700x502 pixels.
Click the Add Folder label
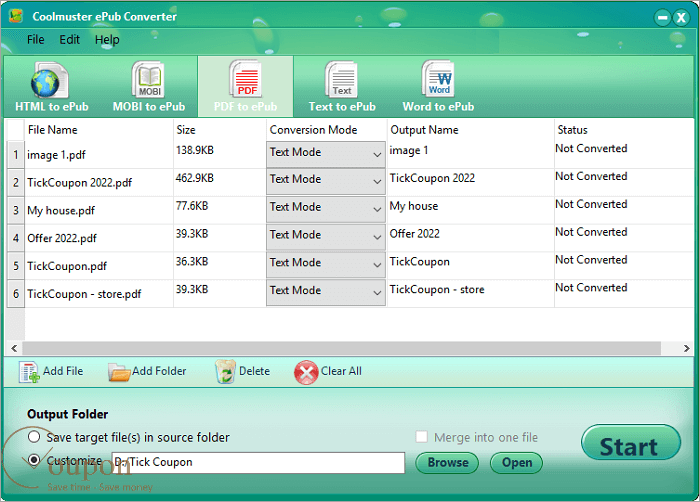(159, 371)
